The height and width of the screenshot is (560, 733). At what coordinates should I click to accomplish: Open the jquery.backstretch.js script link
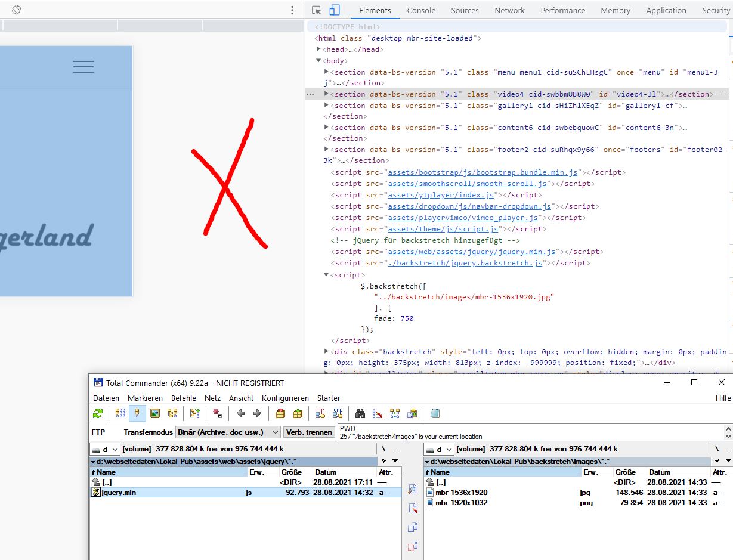tap(465, 263)
